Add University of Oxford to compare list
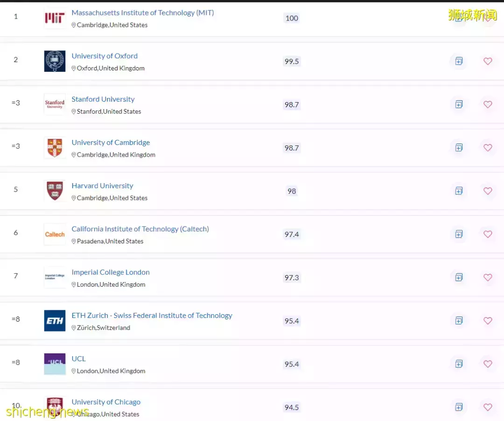 (x=459, y=61)
